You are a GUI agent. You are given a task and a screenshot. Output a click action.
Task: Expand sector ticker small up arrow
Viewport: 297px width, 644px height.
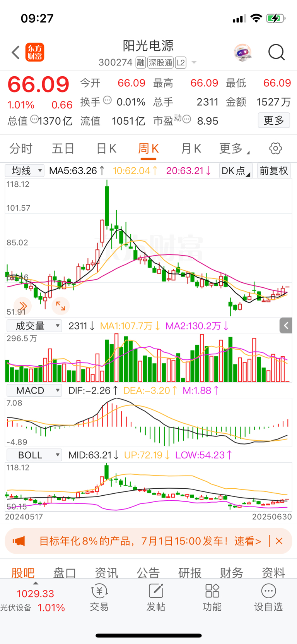36,583
